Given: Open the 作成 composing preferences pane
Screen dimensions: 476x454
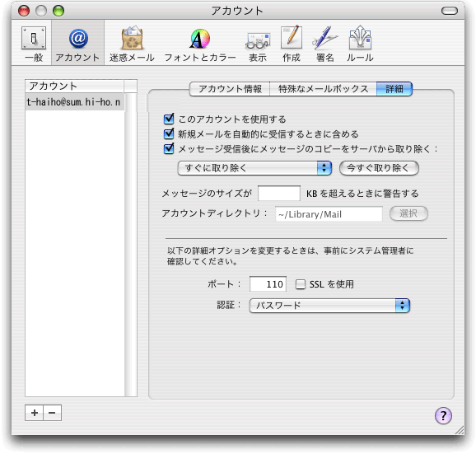Looking at the screenshot, I should 292,44.
